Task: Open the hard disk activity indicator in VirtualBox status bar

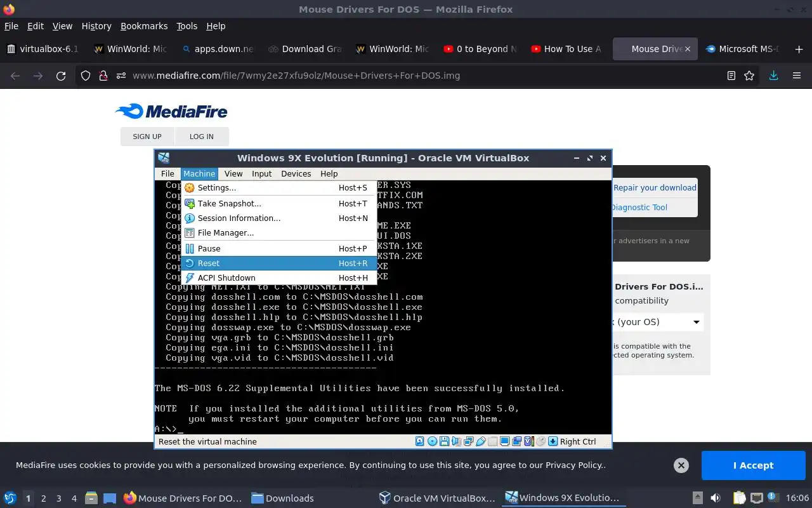Action: pyautogui.click(x=420, y=441)
